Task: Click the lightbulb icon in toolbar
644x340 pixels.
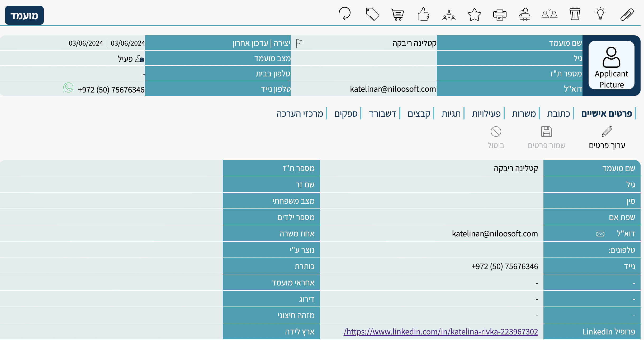Action: tap(600, 14)
